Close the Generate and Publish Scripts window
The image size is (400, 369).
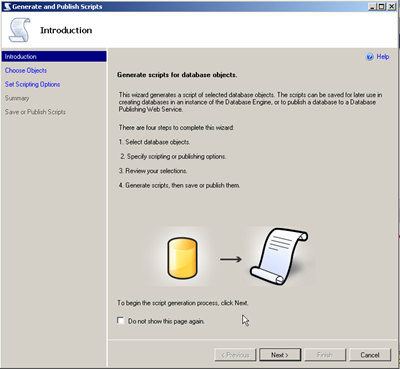coord(391,6)
